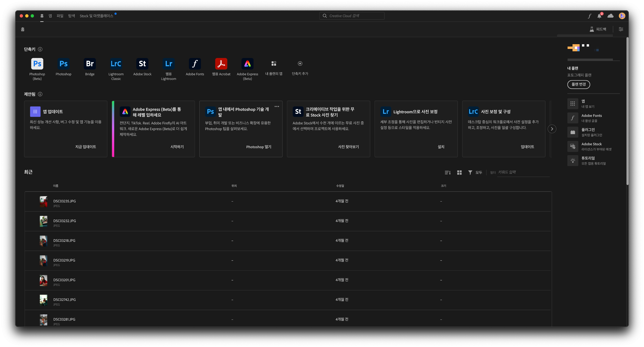Sort by the 이름 column header

56,186
